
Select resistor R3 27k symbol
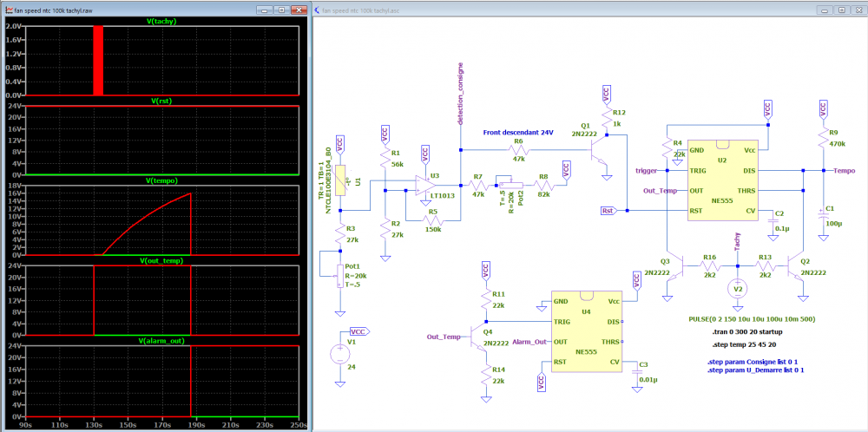click(x=339, y=233)
